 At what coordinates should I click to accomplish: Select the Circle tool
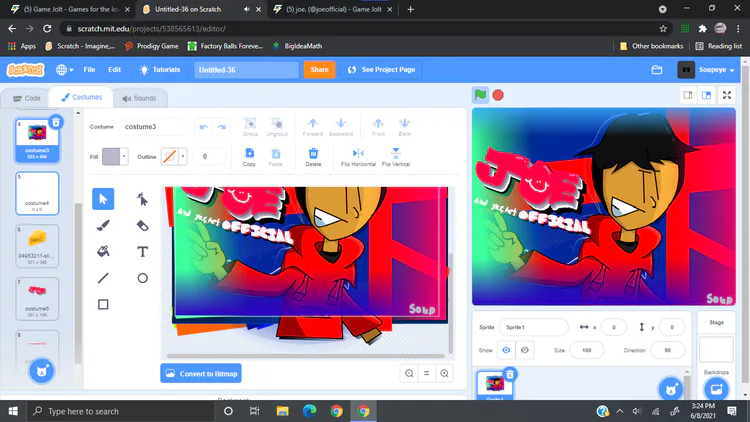(143, 278)
